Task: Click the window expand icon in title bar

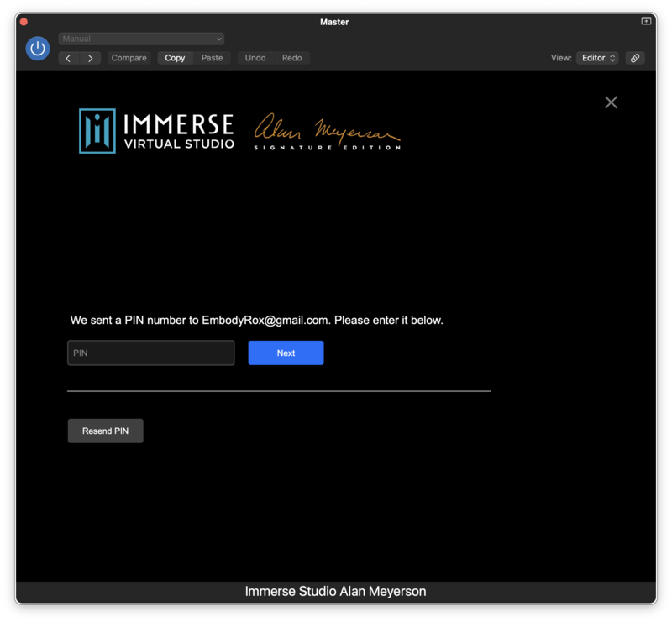Action: (646, 21)
